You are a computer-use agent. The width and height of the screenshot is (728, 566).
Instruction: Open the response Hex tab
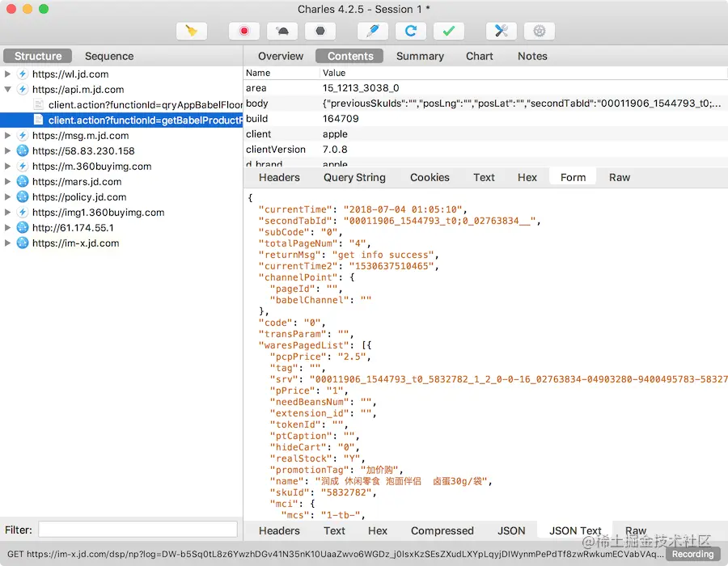click(x=378, y=530)
